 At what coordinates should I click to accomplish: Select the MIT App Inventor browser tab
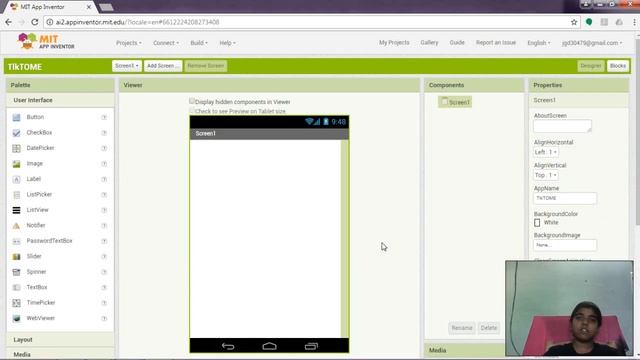pos(49,7)
